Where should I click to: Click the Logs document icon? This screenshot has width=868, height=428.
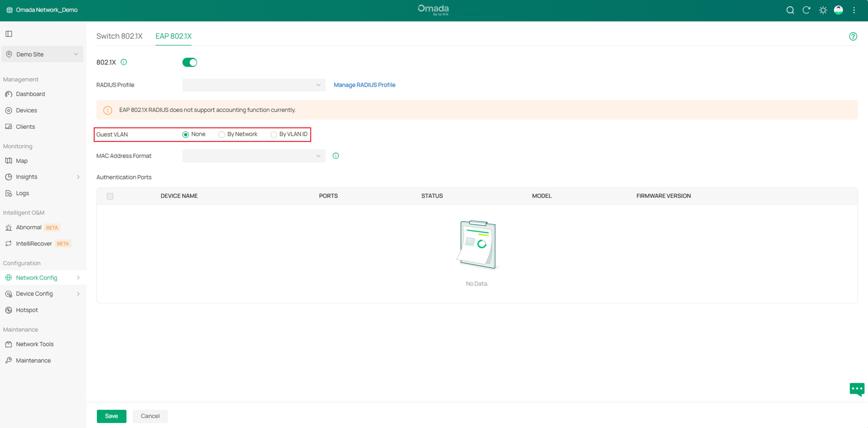pos(9,193)
